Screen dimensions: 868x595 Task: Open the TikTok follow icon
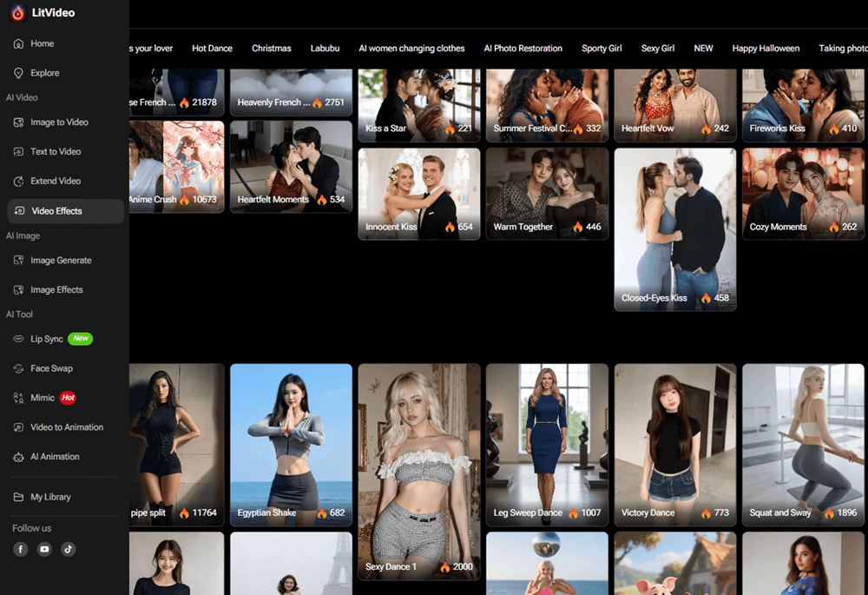[x=68, y=549]
